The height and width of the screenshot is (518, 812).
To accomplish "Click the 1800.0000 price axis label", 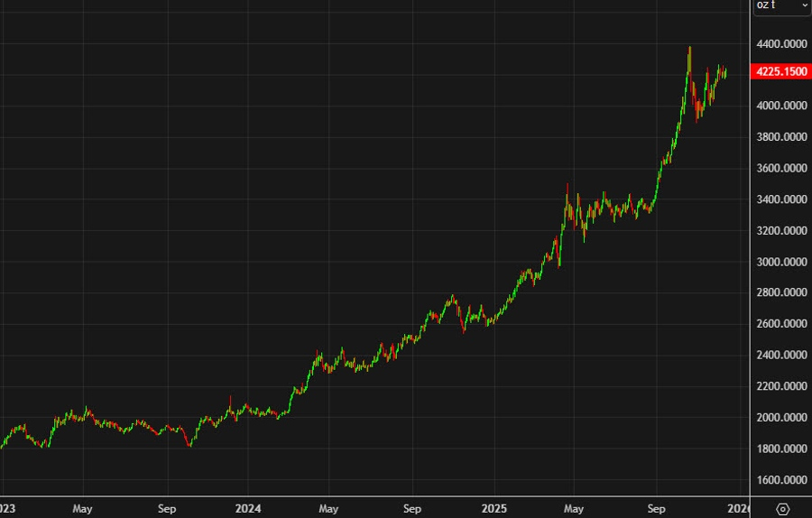I will tap(781, 449).
